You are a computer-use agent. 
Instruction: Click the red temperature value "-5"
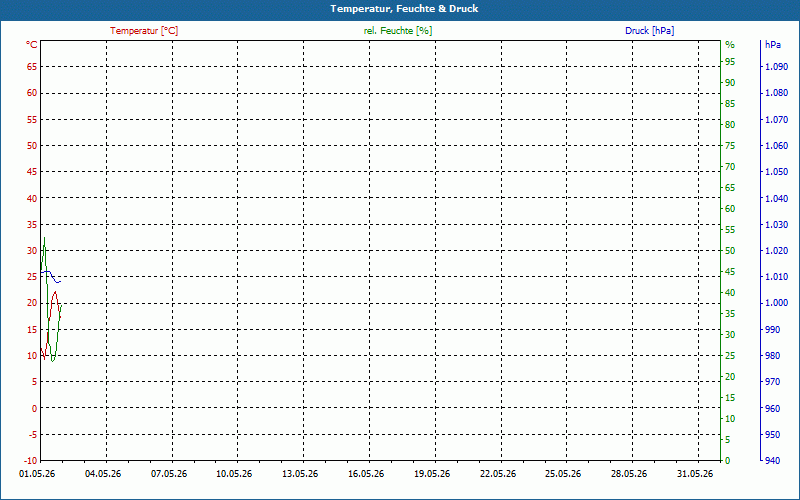33,435
